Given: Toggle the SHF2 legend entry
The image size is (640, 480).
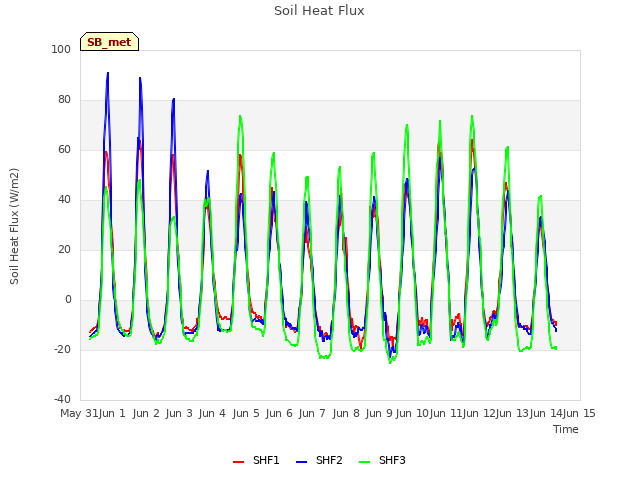Looking at the screenshot, I should click(319, 460).
